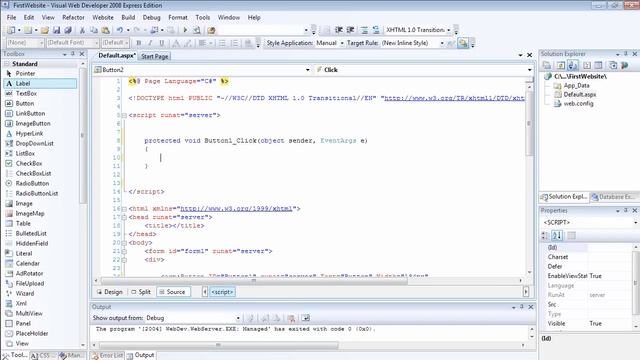Image resolution: width=640 pixels, height=360 pixels.
Task: Open the Target Rule dropdown
Action: pos(442,43)
